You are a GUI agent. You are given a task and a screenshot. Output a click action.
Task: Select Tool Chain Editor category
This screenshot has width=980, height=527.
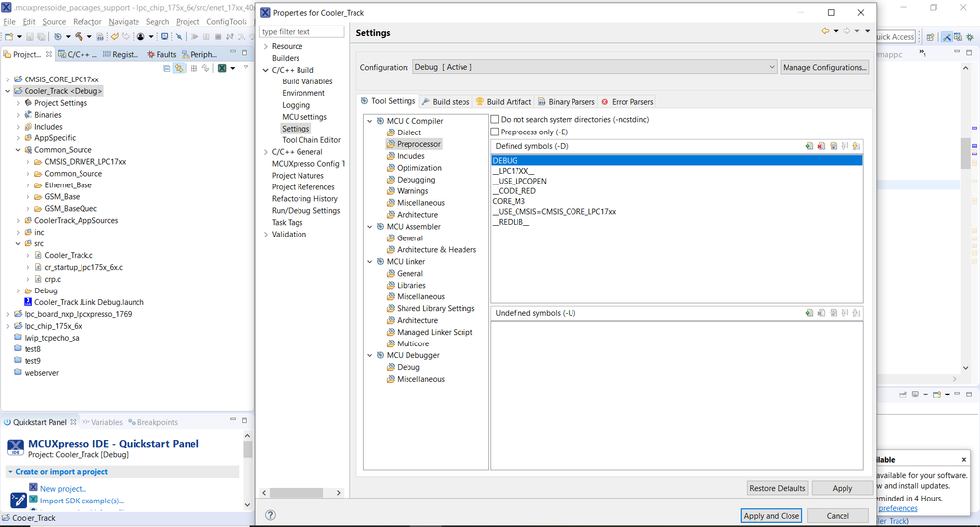[310, 140]
